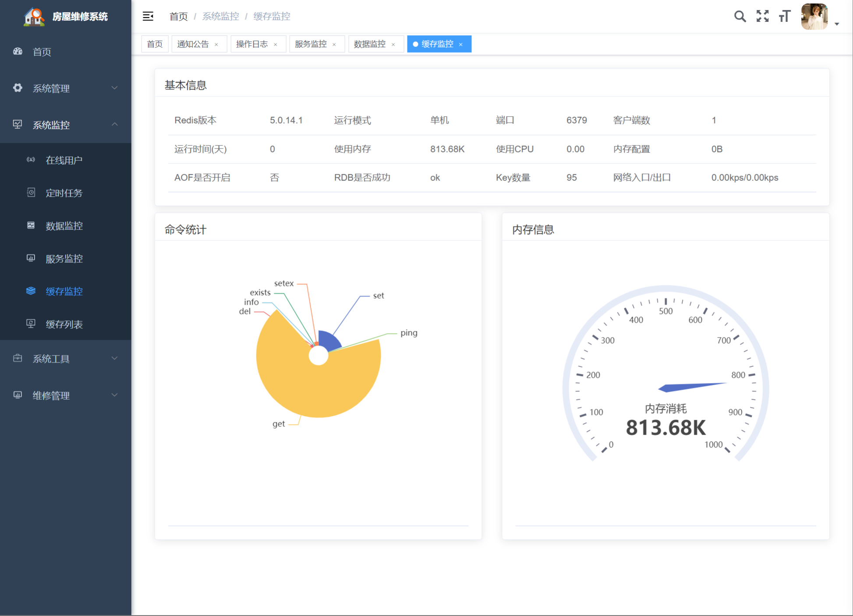The width and height of the screenshot is (853, 616).
Task: Open the font size setting icon
Action: coord(784,17)
